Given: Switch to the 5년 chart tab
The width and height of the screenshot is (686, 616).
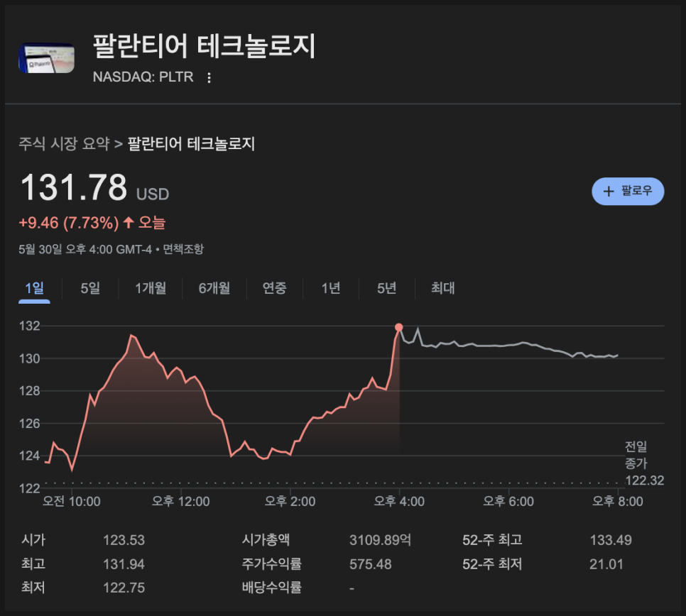Looking at the screenshot, I should (x=387, y=288).
